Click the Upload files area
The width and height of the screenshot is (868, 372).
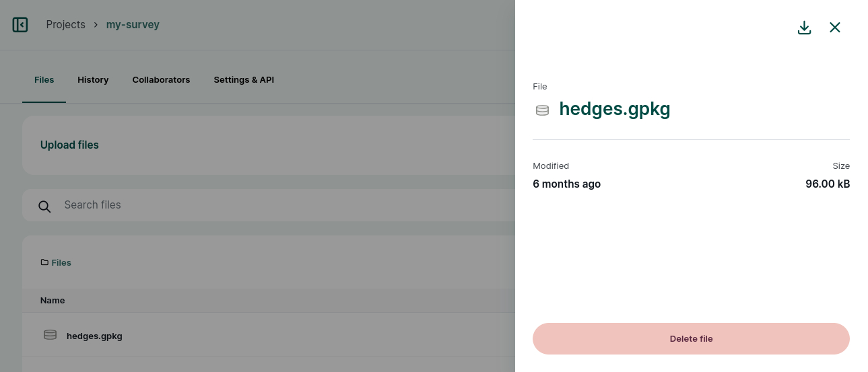pos(269,145)
